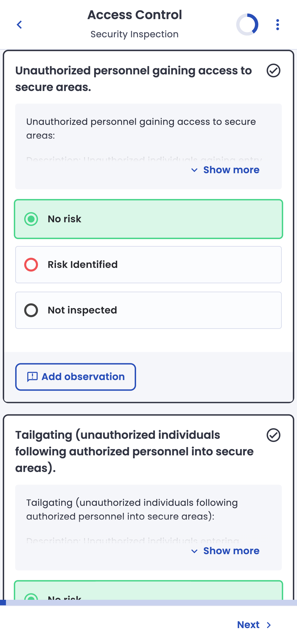297x644 pixels.
Task: Tap the arrow beside Next
Action: (269, 625)
